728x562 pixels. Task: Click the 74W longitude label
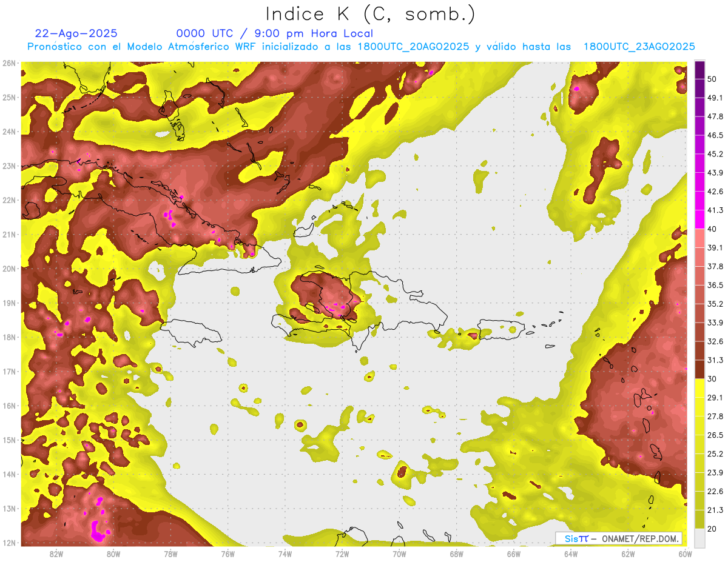(x=285, y=554)
